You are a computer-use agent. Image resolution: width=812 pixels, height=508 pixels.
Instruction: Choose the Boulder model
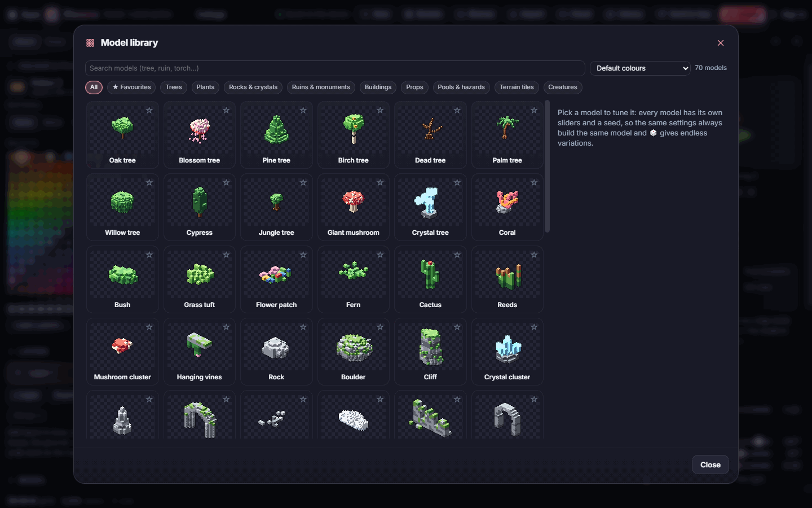coord(354,352)
